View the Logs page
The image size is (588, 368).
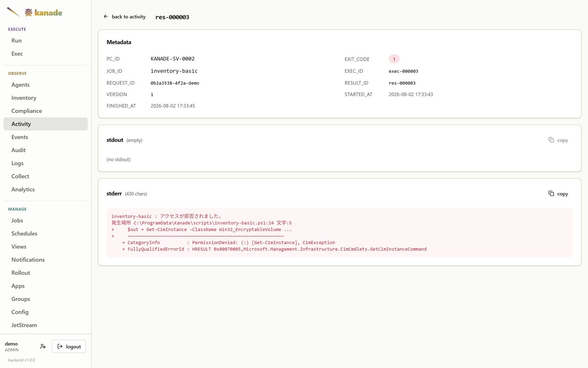pyautogui.click(x=45, y=163)
